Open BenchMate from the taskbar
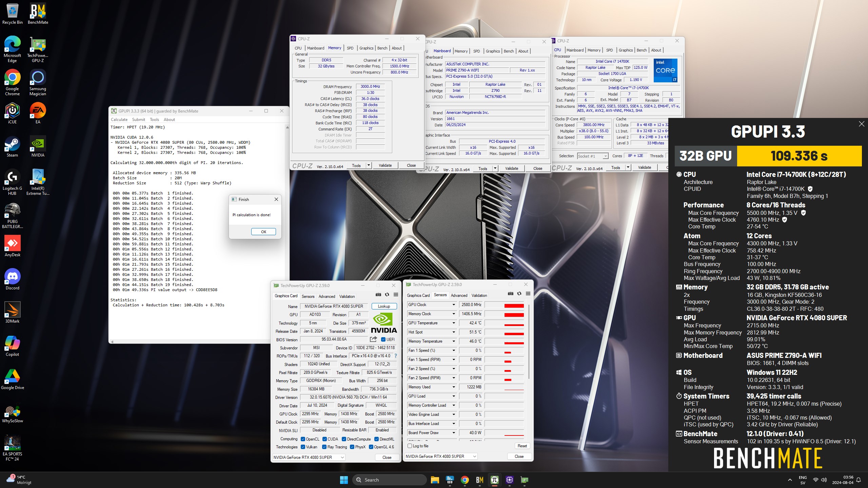The width and height of the screenshot is (868, 488). [x=479, y=480]
